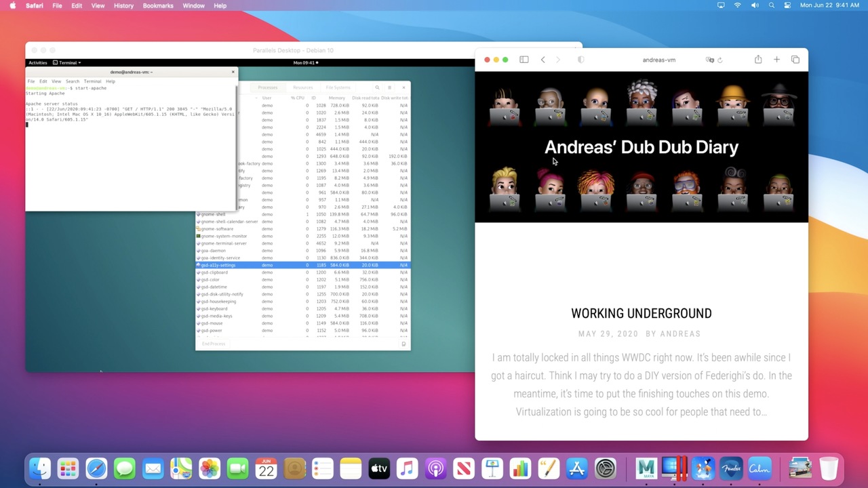Image resolution: width=868 pixels, height=488 pixels.
Task: Open the Bookmarks menu
Action: click(158, 5)
